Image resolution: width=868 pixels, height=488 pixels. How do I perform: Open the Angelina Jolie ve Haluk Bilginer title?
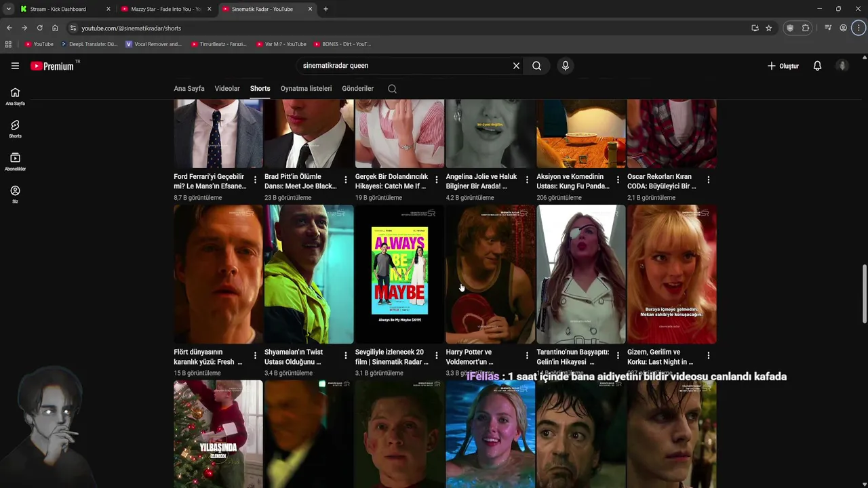point(481,181)
